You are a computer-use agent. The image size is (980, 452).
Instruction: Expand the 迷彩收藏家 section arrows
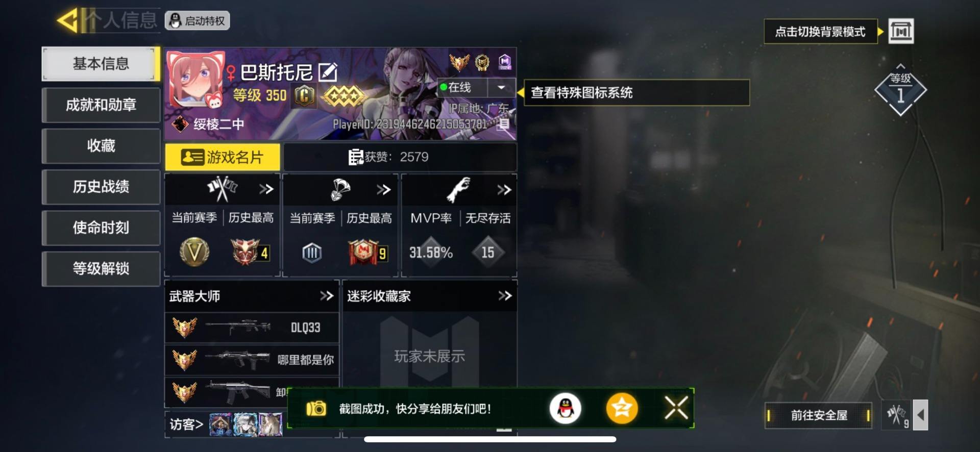(x=505, y=296)
